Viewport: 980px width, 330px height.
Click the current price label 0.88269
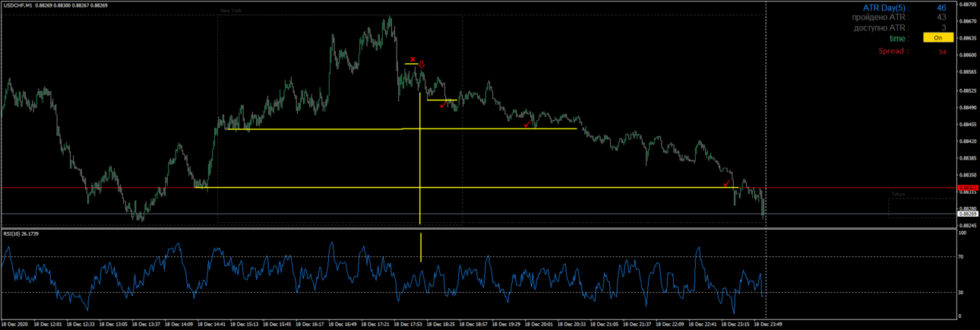[967, 214]
